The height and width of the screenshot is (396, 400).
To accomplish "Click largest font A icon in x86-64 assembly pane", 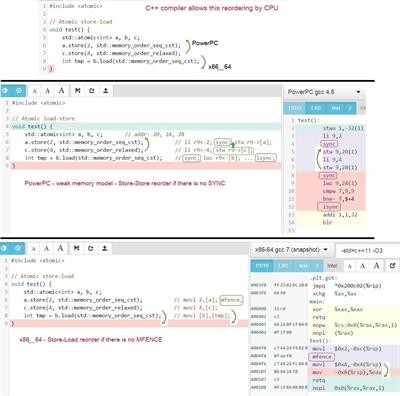I will point(376,266).
